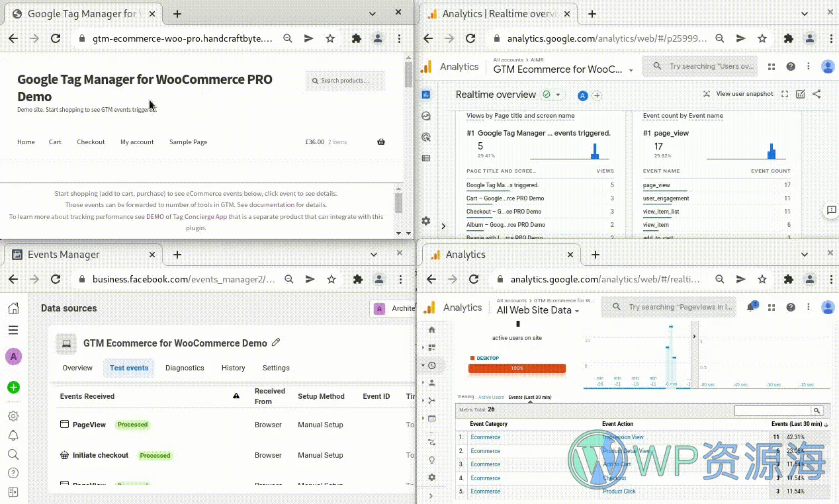The width and height of the screenshot is (839, 504).
Task: Click the Share icon in Realtime overview
Action: (817, 95)
